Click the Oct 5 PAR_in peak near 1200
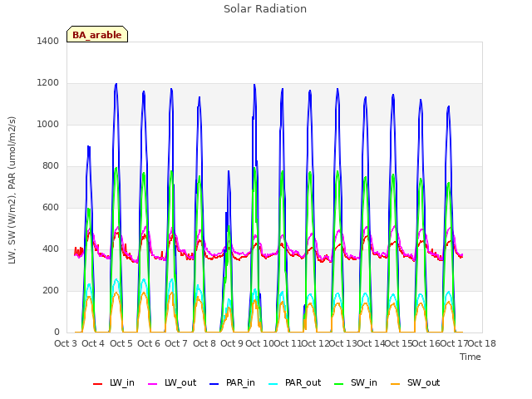Viewport: 532px width, 399px height. click(116, 84)
